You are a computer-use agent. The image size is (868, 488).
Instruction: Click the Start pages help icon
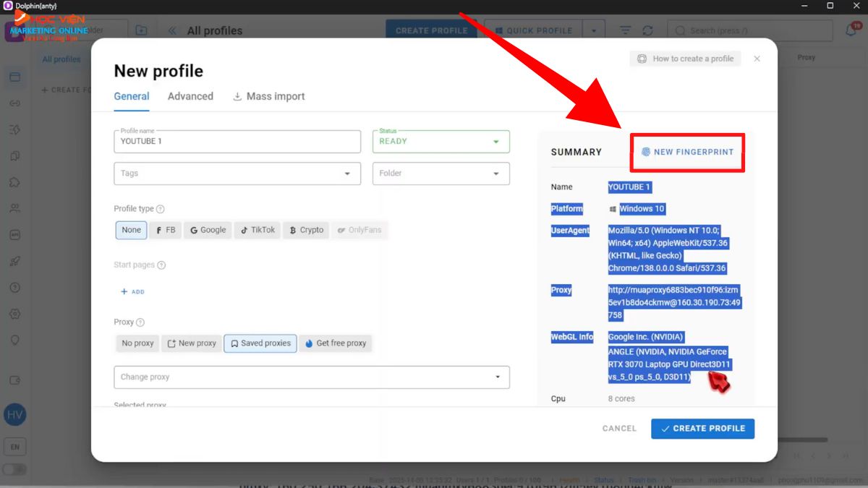161,265
